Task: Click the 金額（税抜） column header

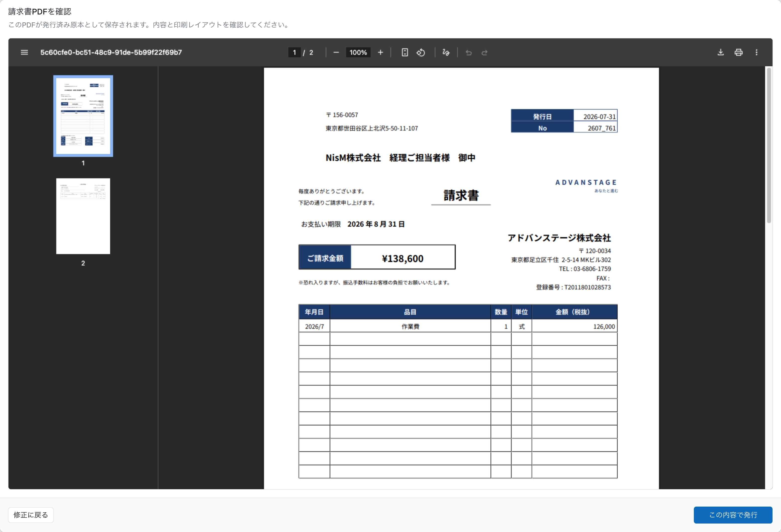Action: pyautogui.click(x=574, y=312)
